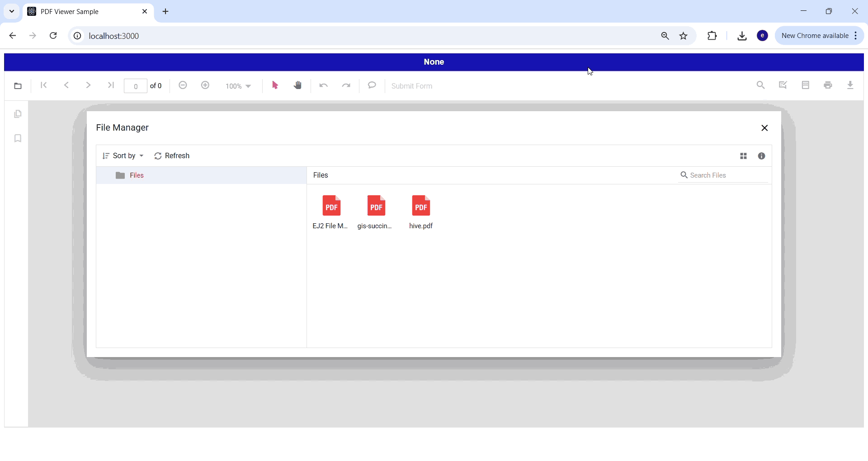Image resolution: width=868 pixels, height=461 pixels.
Task: Open the Sort by dropdown
Action: [123, 156]
